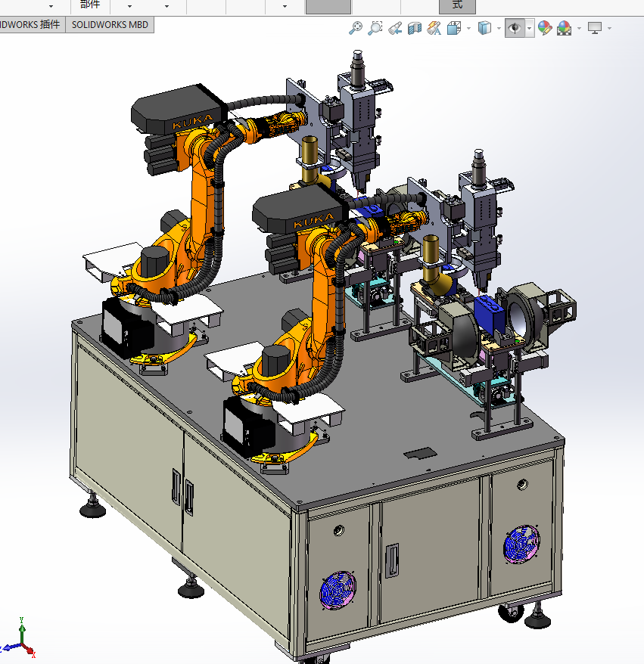Toggle the Hide/Show Items eye button
The image size is (644, 664).
tap(515, 29)
